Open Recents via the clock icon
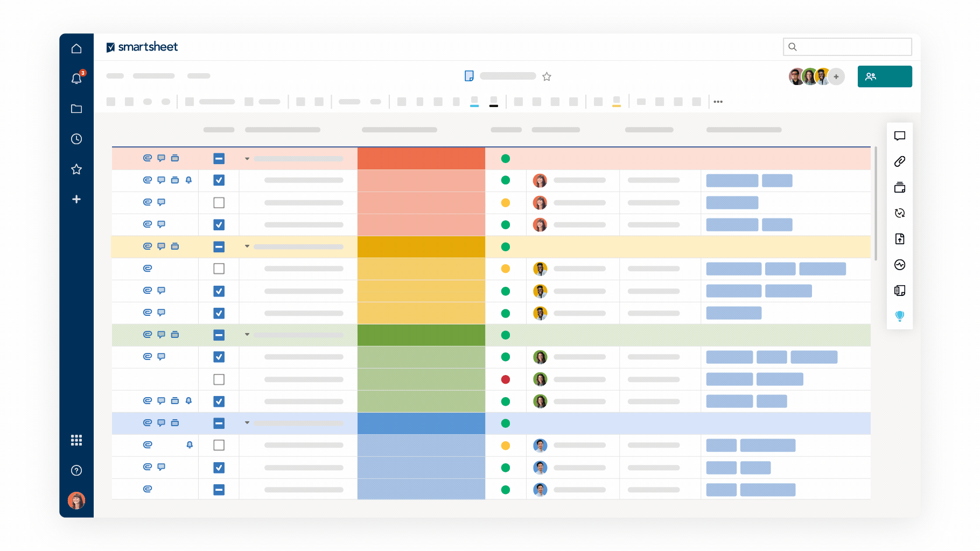Screen dimensions: 980x551 (x=76, y=139)
